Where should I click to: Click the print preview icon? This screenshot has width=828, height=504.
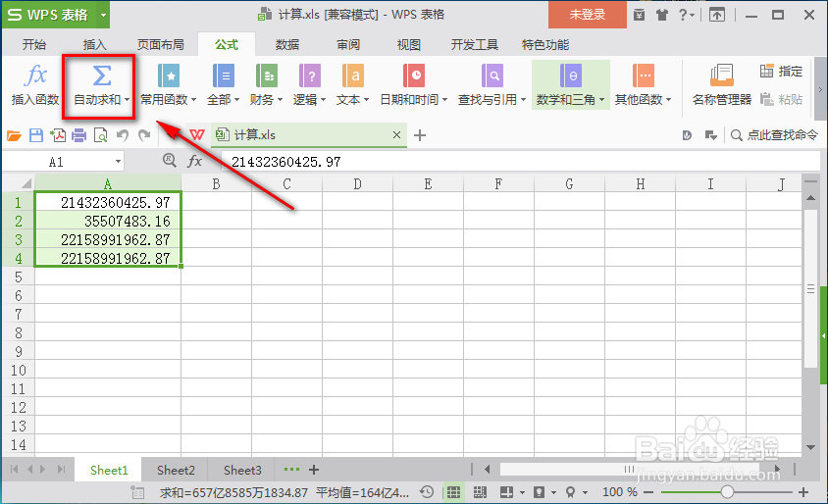click(x=100, y=135)
